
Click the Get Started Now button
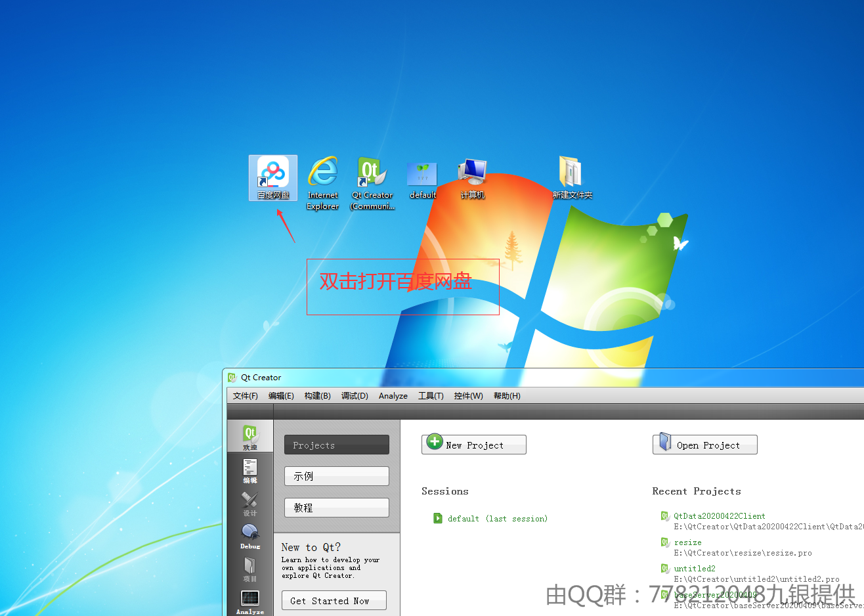334,600
